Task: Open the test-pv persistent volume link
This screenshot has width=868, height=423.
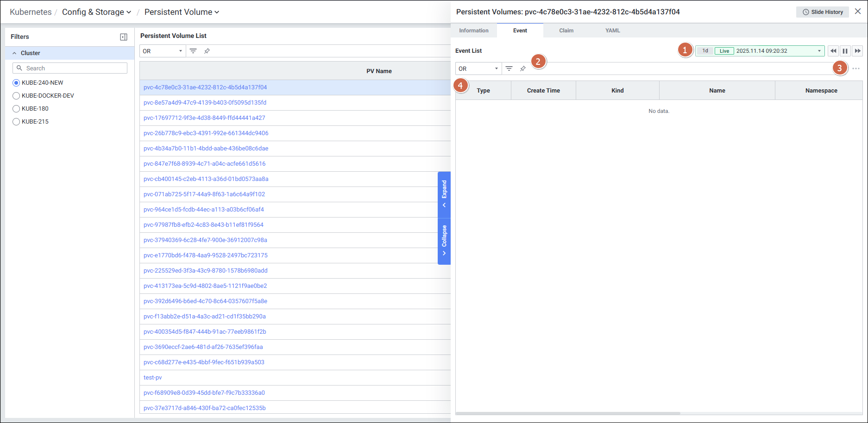Action: click(x=153, y=378)
